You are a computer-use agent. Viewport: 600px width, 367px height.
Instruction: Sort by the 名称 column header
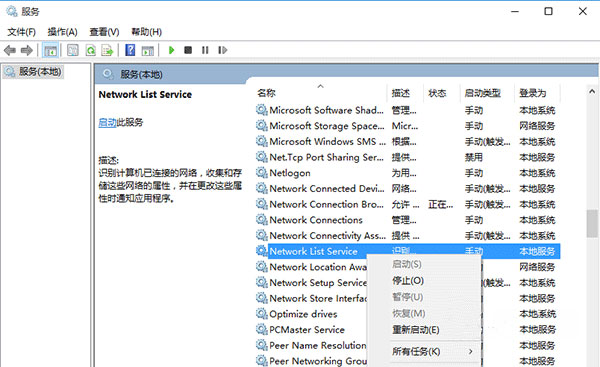click(266, 93)
